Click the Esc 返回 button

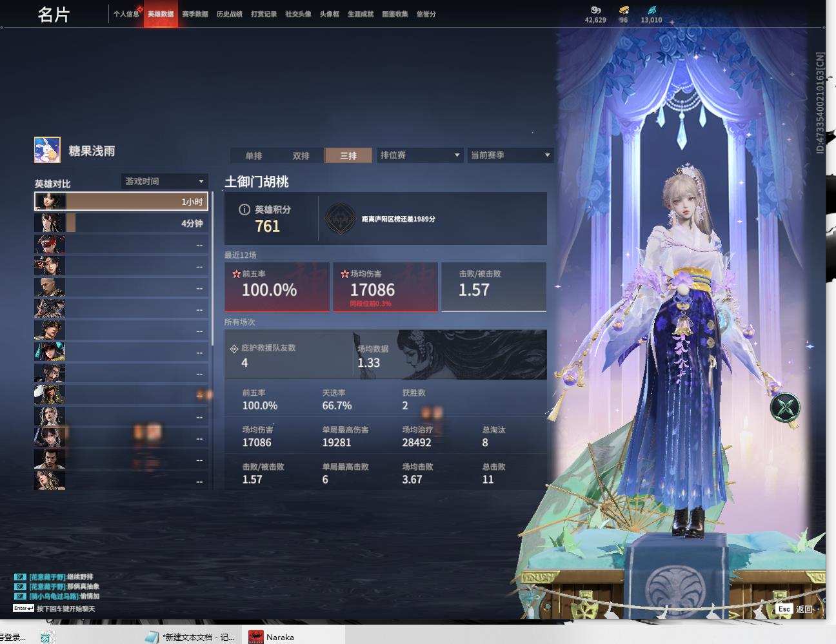(795, 609)
